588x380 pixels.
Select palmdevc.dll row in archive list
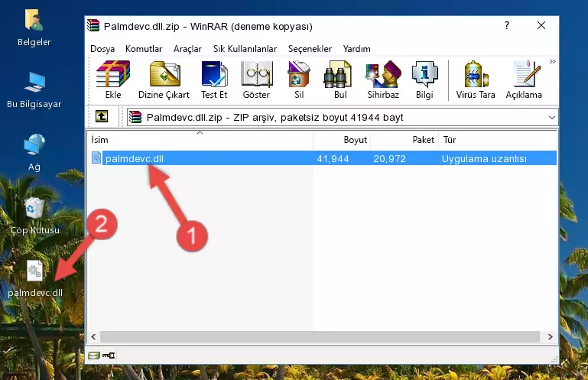[323, 158]
